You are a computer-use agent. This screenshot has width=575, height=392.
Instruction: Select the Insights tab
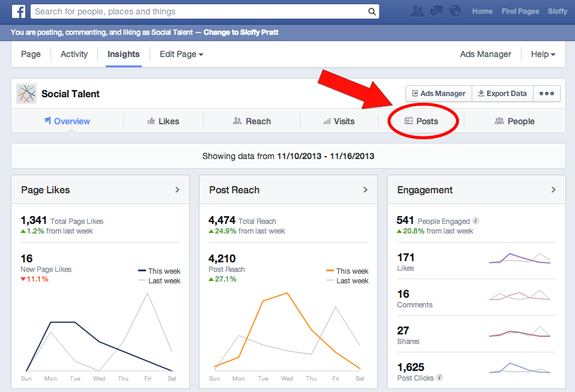pyautogui.click(x=124, y=54)
